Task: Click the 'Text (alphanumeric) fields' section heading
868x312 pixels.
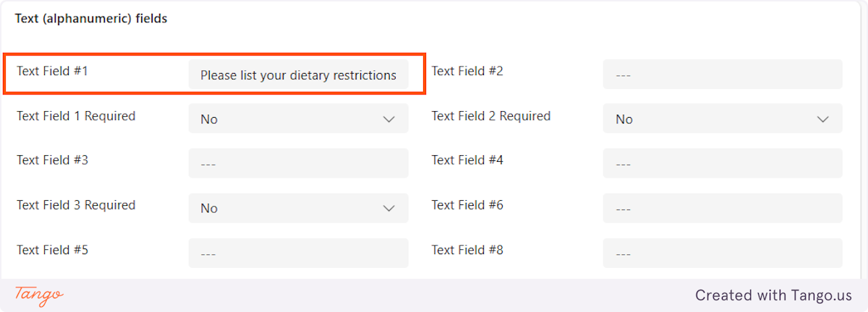Action: 91,19
